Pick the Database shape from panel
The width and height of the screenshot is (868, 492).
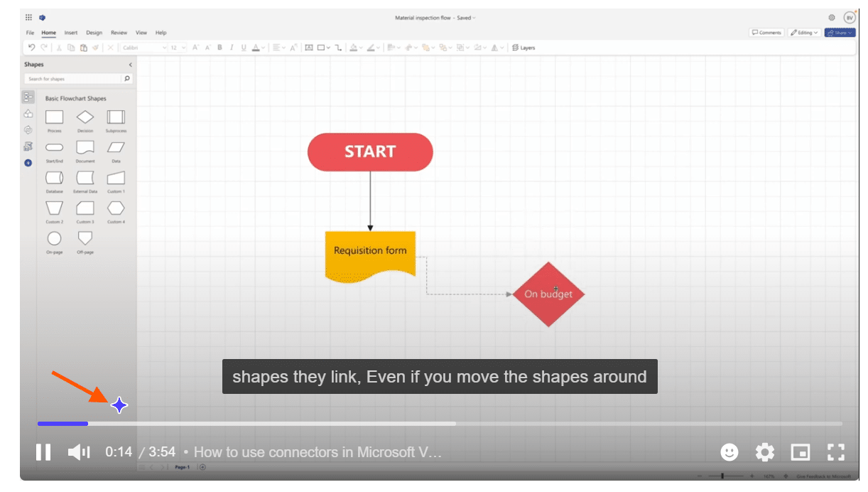pyautogui.click(x=55, y=177)
